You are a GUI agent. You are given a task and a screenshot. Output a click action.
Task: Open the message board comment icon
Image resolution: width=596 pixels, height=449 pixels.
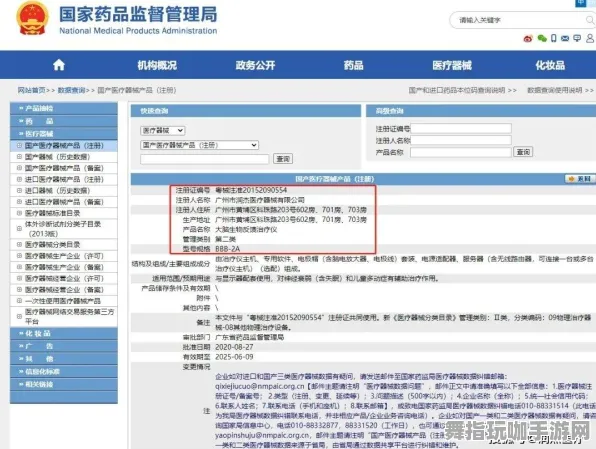click(x=577, y=38)
